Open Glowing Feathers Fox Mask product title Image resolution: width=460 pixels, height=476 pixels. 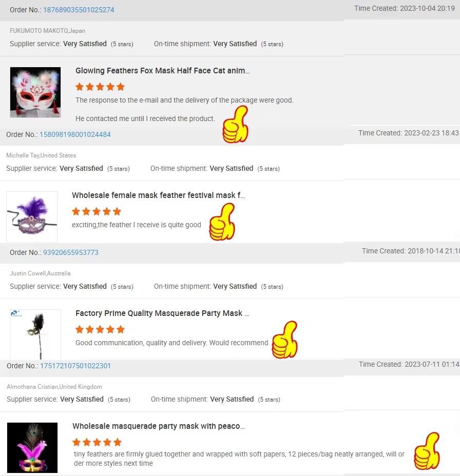coord(163,71)
